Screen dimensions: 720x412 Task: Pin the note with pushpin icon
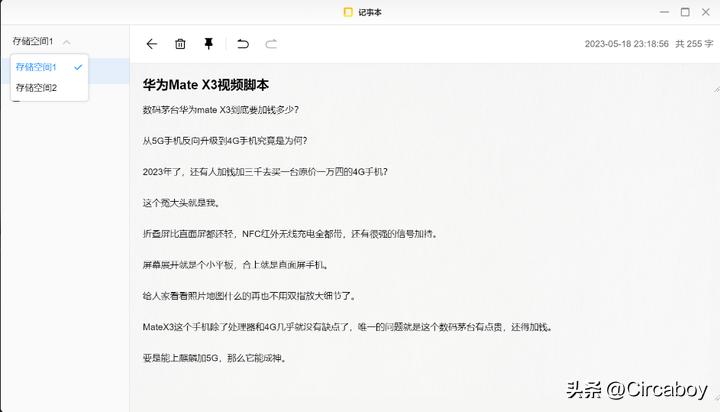click(x=208, y=44)
